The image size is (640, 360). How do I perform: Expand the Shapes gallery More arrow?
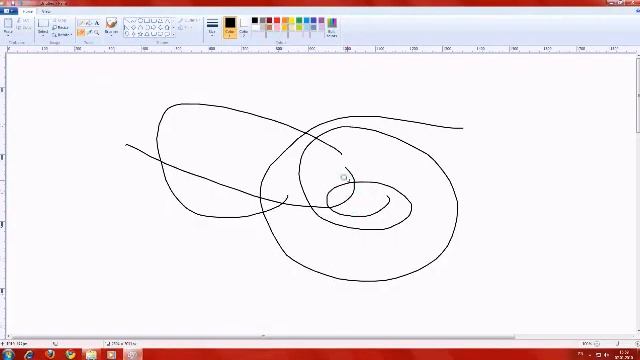[x=173, y=34]
